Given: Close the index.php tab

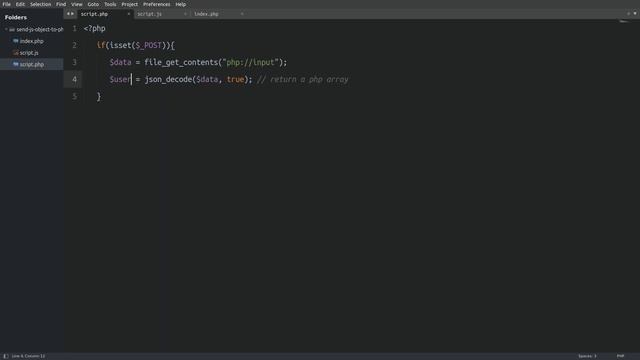Looking at the screenshot, I should pyautogui.click(x=242, y=14).
